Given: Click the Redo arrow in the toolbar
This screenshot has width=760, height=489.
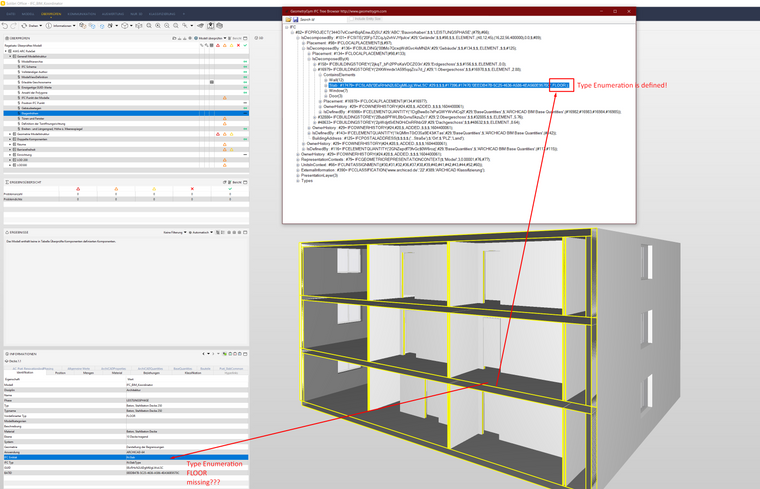Looking at the screenshot, I should click(14, 26).
